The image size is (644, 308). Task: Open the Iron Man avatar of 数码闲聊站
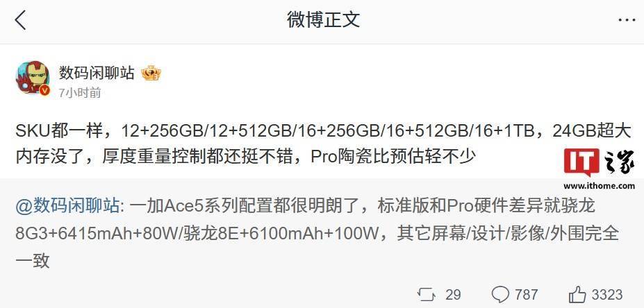33,78
